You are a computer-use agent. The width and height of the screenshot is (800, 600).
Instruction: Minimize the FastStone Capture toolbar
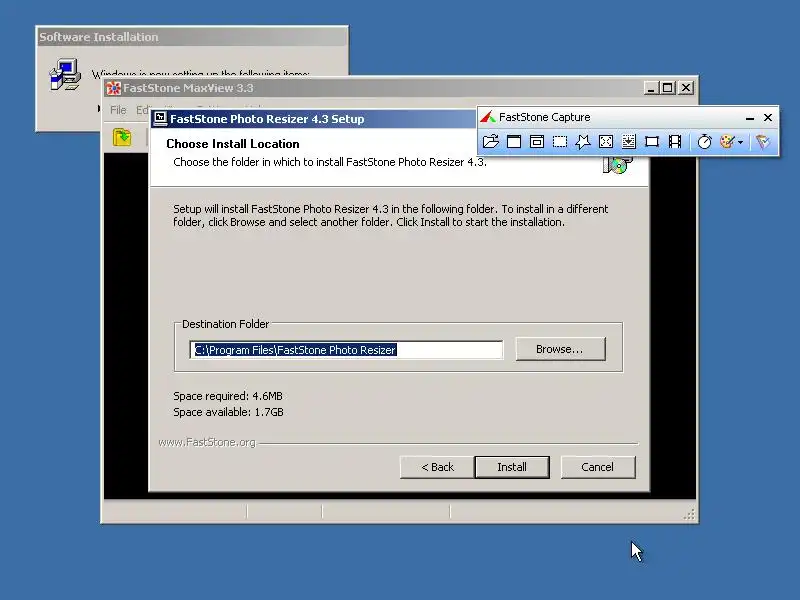[x=749, y=117]
